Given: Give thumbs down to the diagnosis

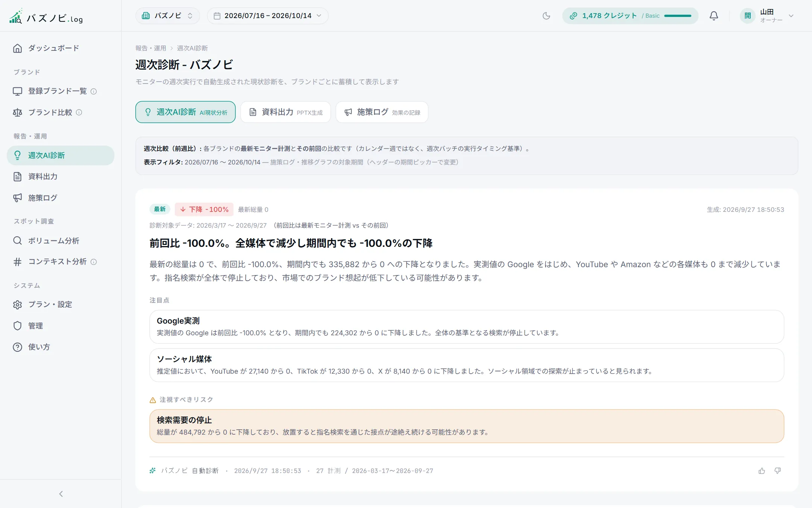Looking at the screenshot, I should [778, 471].
